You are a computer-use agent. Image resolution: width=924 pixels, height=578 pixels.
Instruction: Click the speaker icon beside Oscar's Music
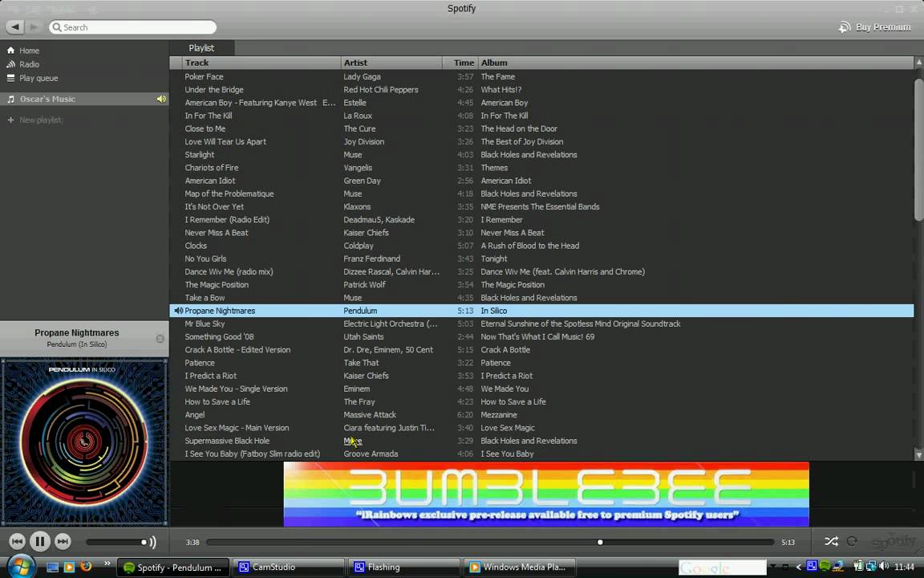tap(161, 99)
